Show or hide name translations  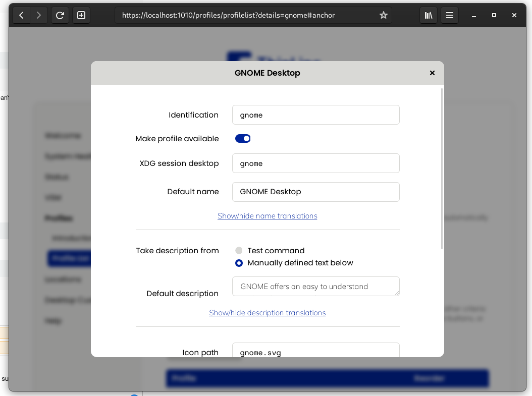268,216
